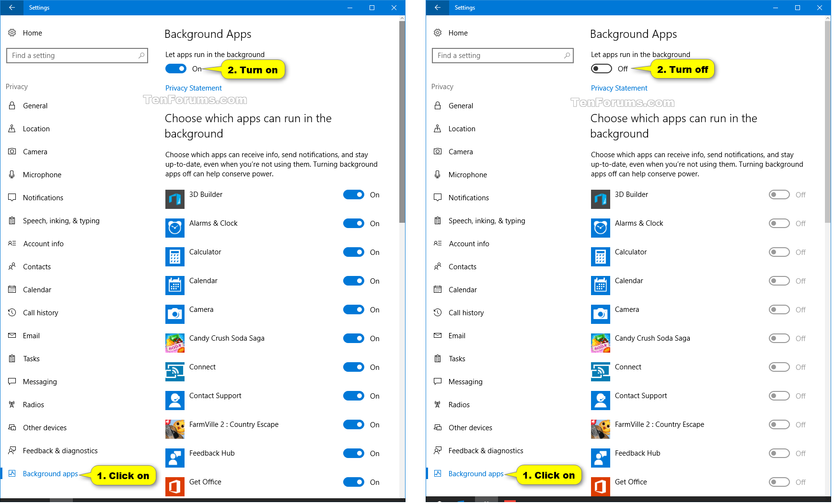Toggle Calculator switch in left window
This screenshot has width=835, height=504.
pyautogui.click(x=354, y=252)
